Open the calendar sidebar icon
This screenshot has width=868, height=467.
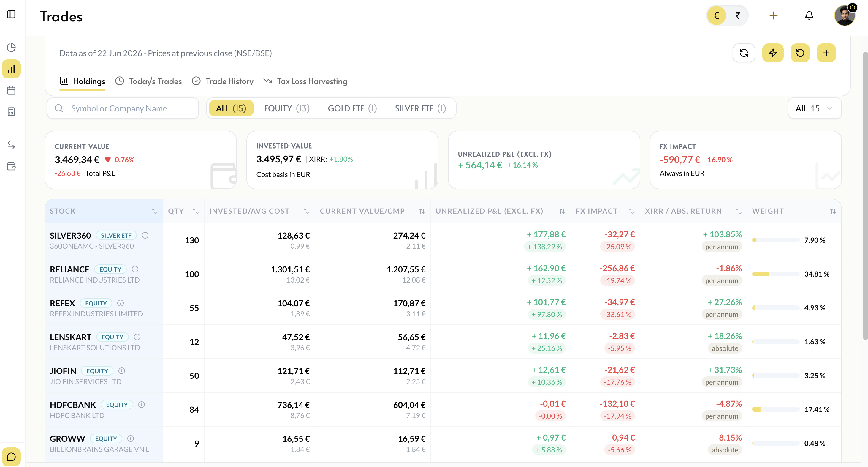pos(11,90)
